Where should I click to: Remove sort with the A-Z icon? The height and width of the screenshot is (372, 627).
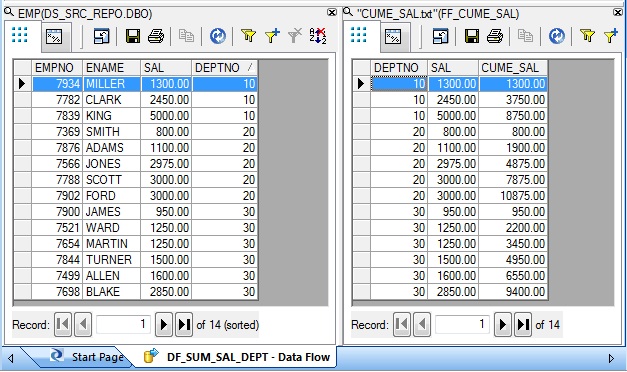pos(318,36)
